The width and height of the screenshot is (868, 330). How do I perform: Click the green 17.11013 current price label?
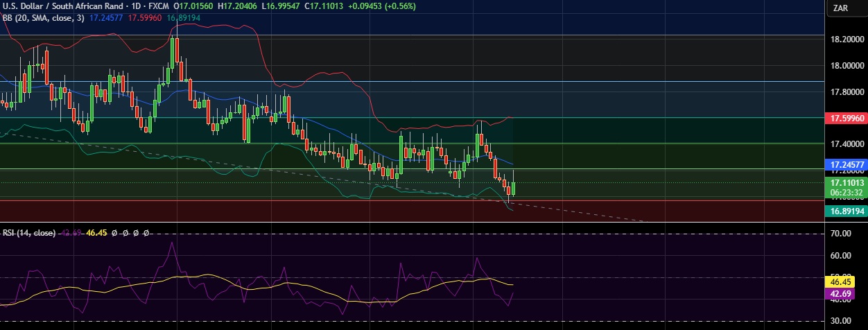[x=844, y=182]
